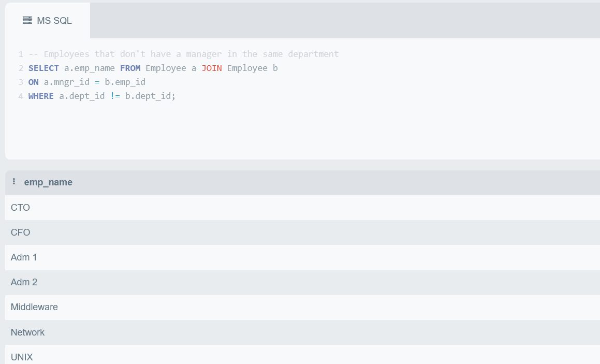The image size is (600, 364).
Task: Click the SQL comment on line 1
Action: 184,54
